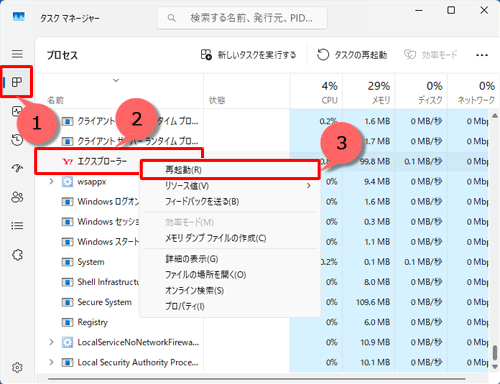
Task: Open the three-dot more options menu
Action: click(x=482, y=55)
